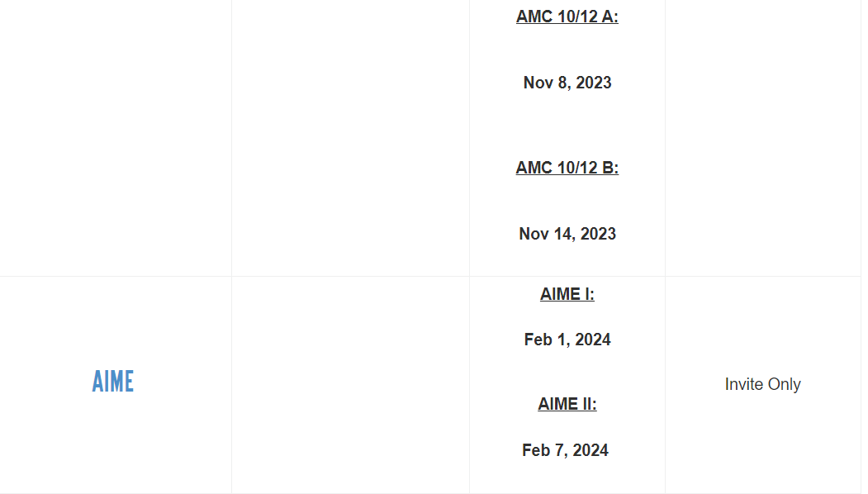
Task: Click the AMC 10/12 A: heading
Action: (567, 17)
